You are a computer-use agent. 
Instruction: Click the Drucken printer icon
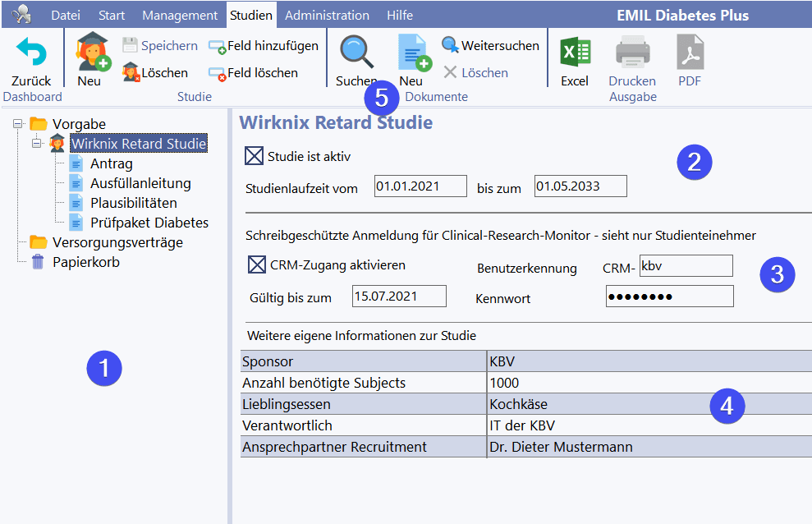632,54
